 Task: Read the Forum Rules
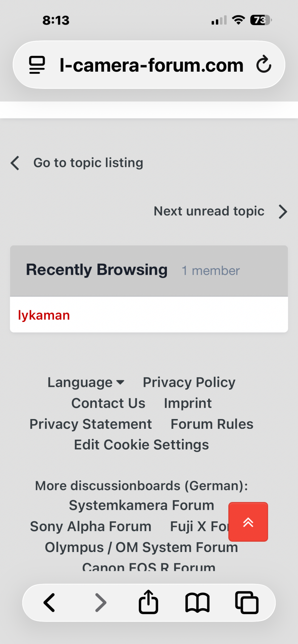click(212, 424)
